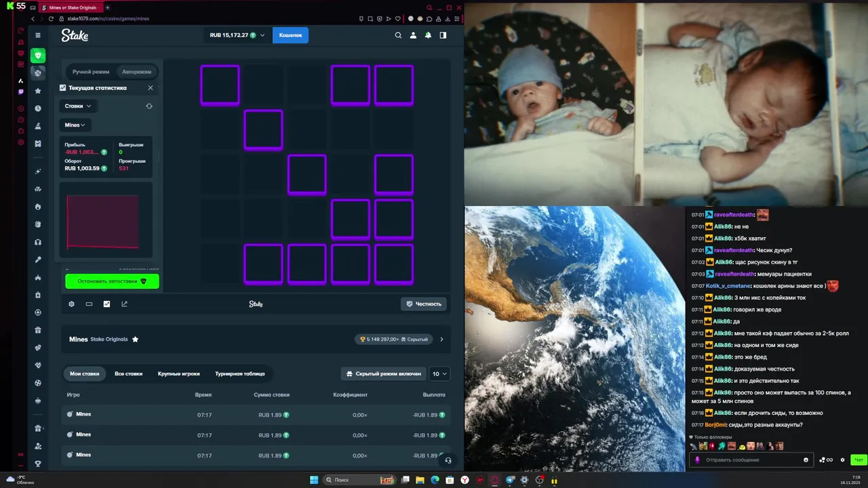The width and height of the screenshot is (868, 488).
Task: Click the Stake logo
Action: tap(75, 35)
